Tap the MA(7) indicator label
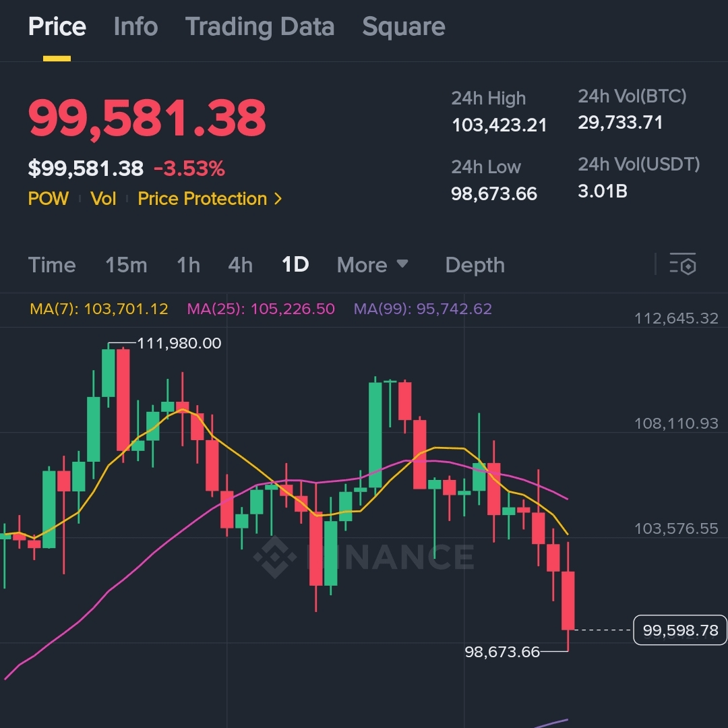This screenshot has height=728, width=728. (98, 309)
